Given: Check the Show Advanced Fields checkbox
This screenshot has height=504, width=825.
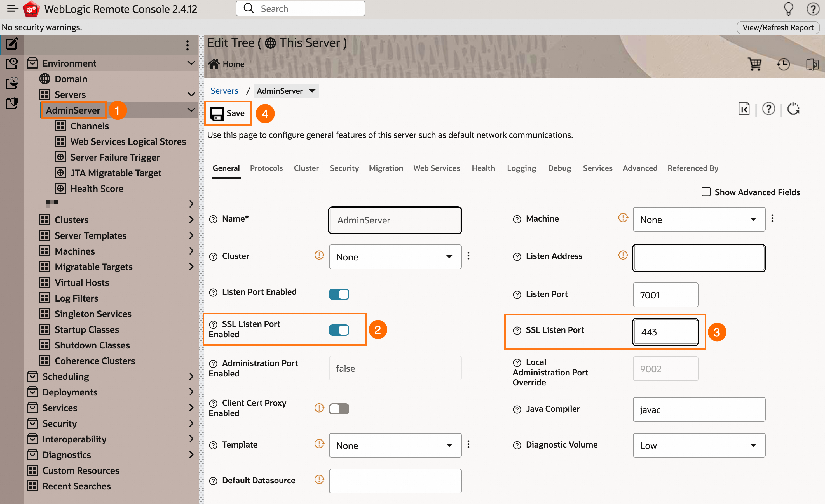Looking at the screenshot, I should click(x=706, y=192).
